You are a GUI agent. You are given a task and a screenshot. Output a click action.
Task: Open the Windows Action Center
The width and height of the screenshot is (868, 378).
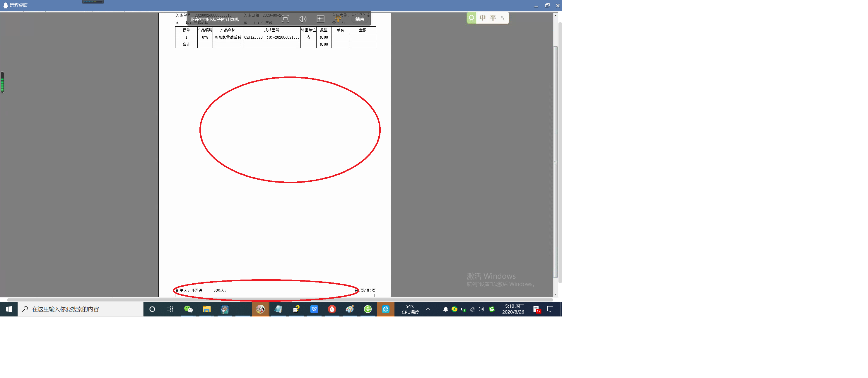click(x=550, y=309)
